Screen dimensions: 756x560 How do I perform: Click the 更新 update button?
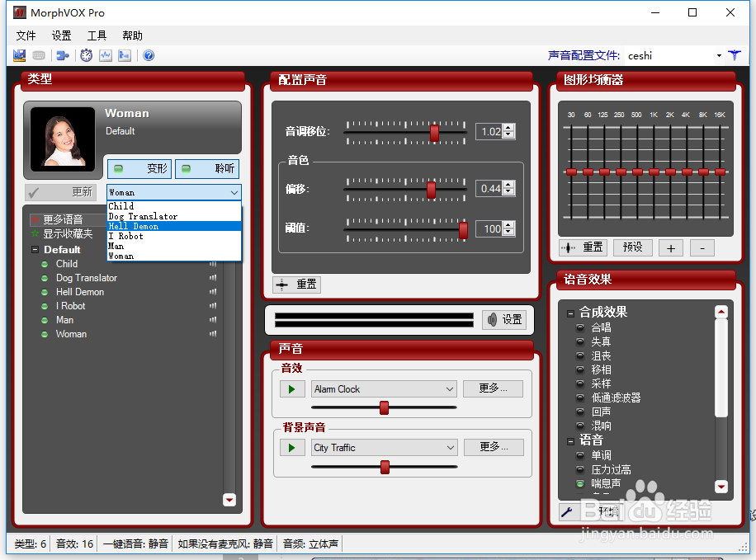pos(61,192)
